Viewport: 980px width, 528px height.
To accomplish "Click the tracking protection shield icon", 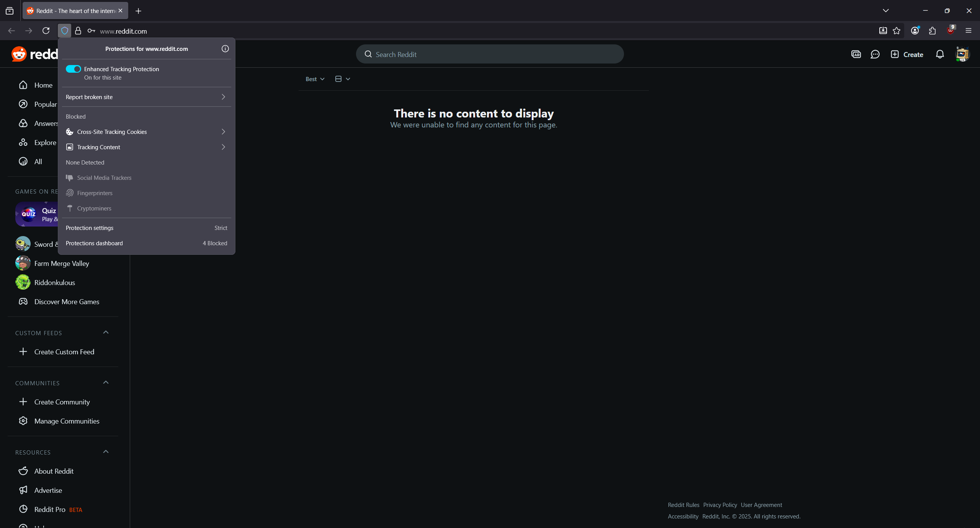I will point(64,31).
